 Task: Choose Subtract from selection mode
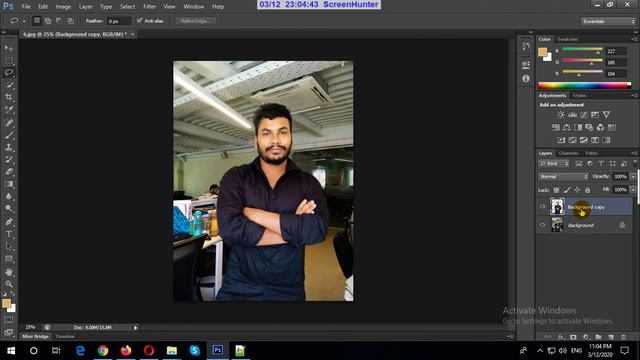[59, 20]
